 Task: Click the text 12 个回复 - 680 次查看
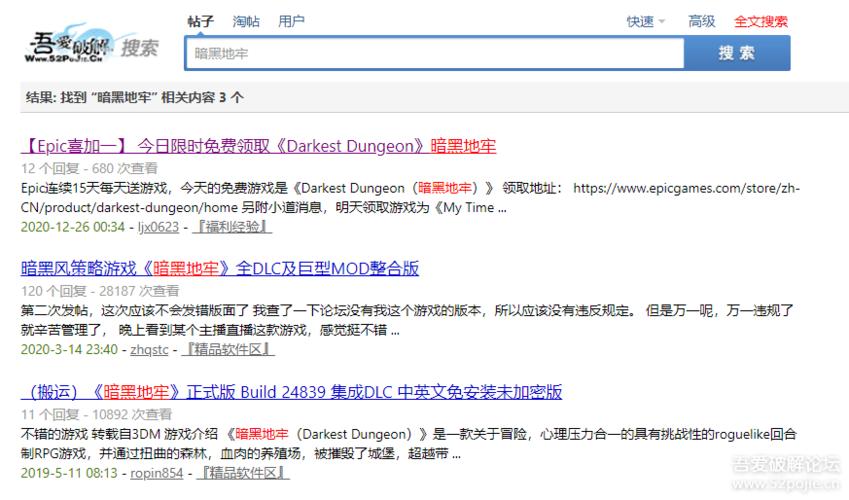tap(89, 168)
